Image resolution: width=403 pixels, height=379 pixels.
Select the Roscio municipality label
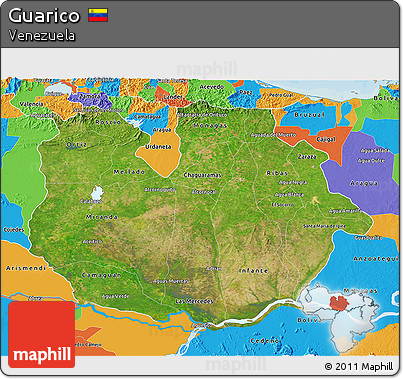[108, 122]
